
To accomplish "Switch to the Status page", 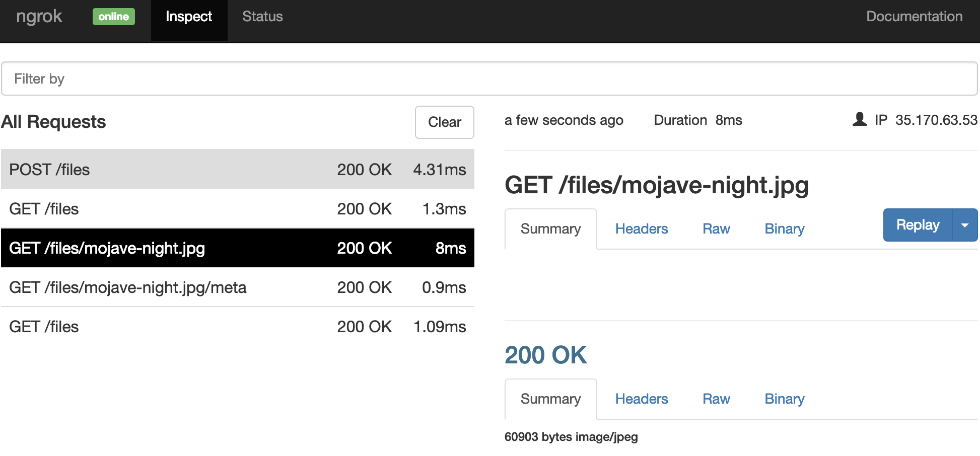I will [262, 17].
